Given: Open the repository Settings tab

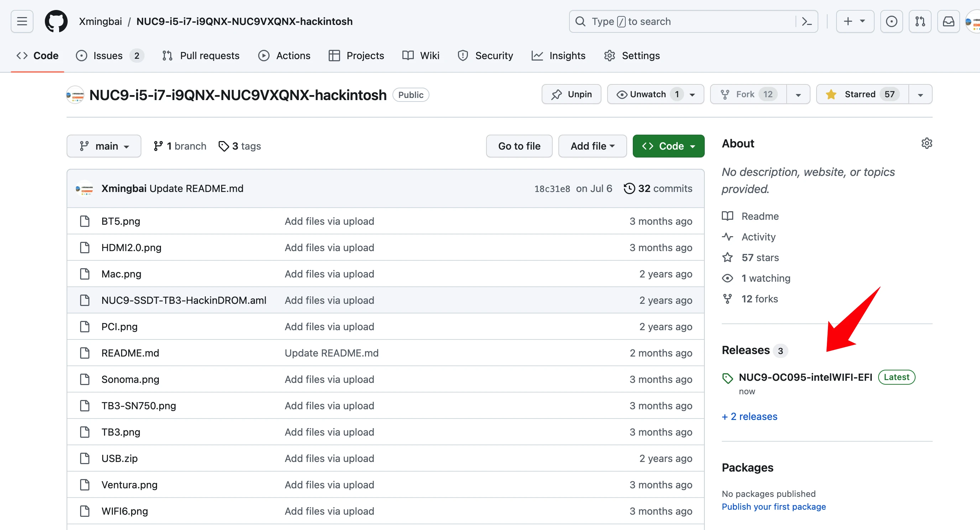Looking at the screenshot, I should tap(632, 56).
